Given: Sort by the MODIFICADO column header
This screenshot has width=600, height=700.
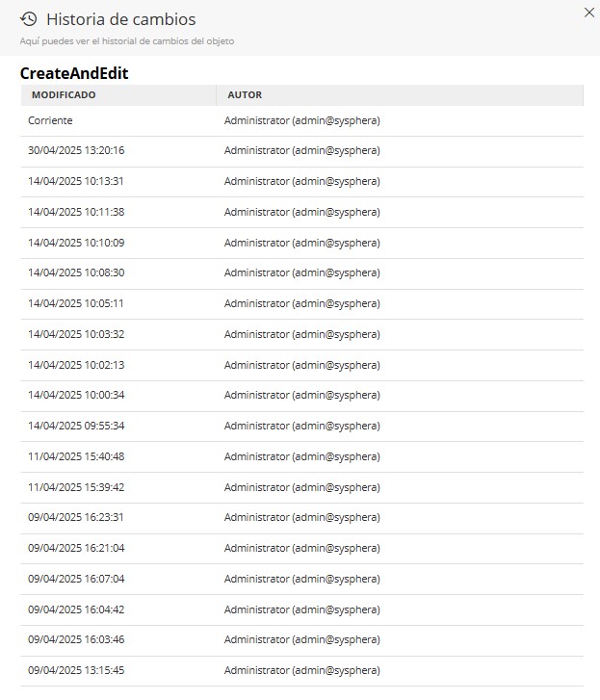Looking at the screenshot, I should pyautogui.click(x=64, y=95).
